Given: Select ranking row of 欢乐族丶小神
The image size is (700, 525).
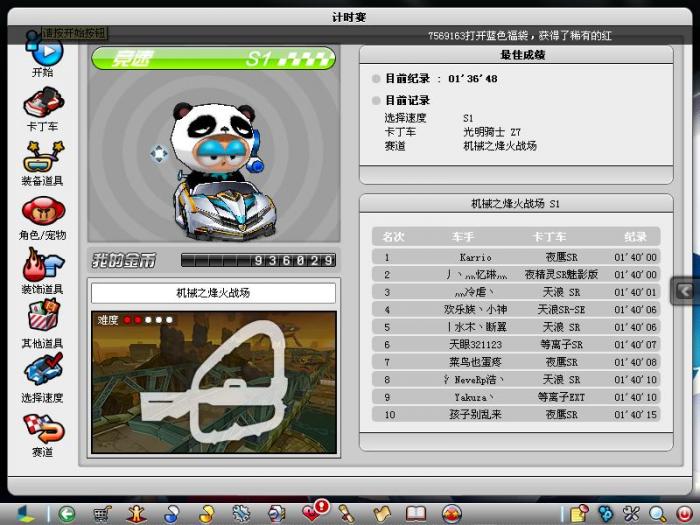Looking at the screenshot, I should point(516,309).
